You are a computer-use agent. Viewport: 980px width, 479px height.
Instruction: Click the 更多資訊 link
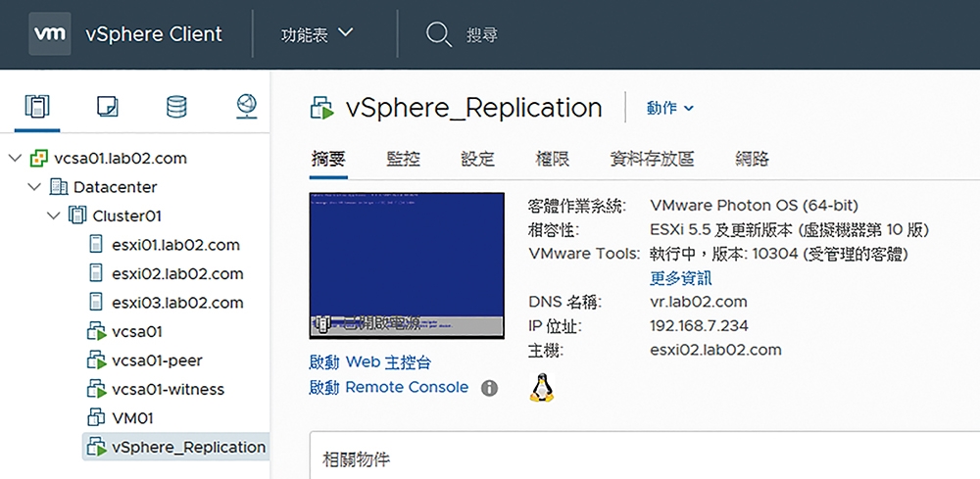(681, 278)
